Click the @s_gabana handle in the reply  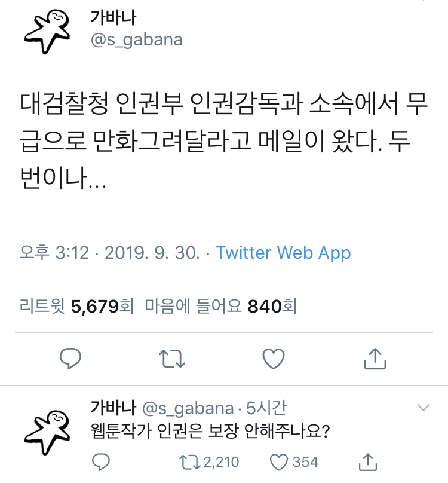[x=188, y=409]
